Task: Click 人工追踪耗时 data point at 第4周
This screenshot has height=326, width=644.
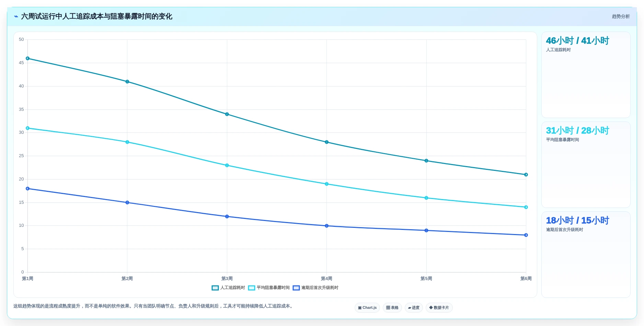Action: click(x=327, y=142)
